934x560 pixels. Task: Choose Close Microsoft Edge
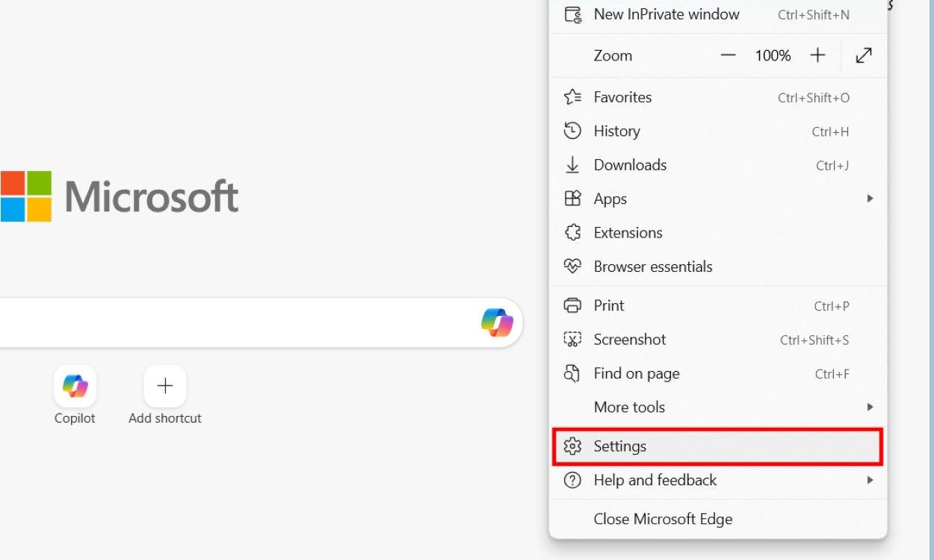(718, 519)
